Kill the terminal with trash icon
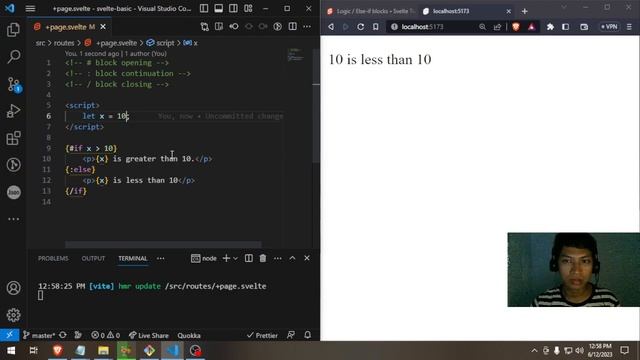Viewport: 640px width, 360px height. [263, 258]
